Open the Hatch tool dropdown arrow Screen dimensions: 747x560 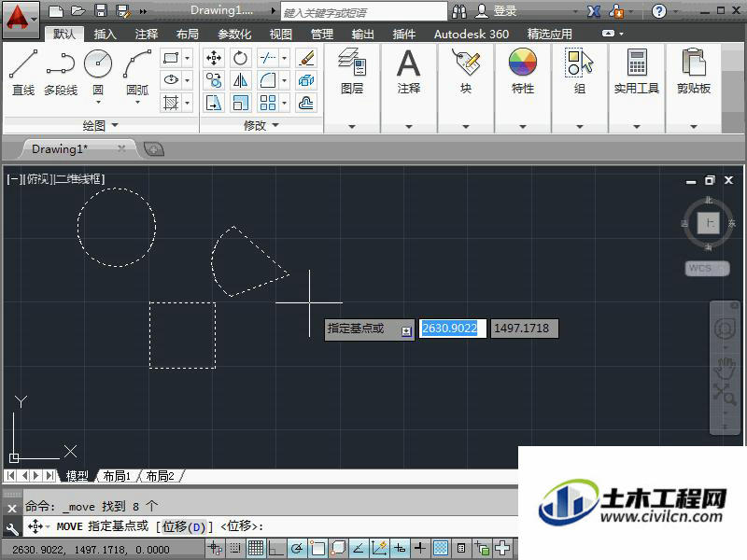188,103
